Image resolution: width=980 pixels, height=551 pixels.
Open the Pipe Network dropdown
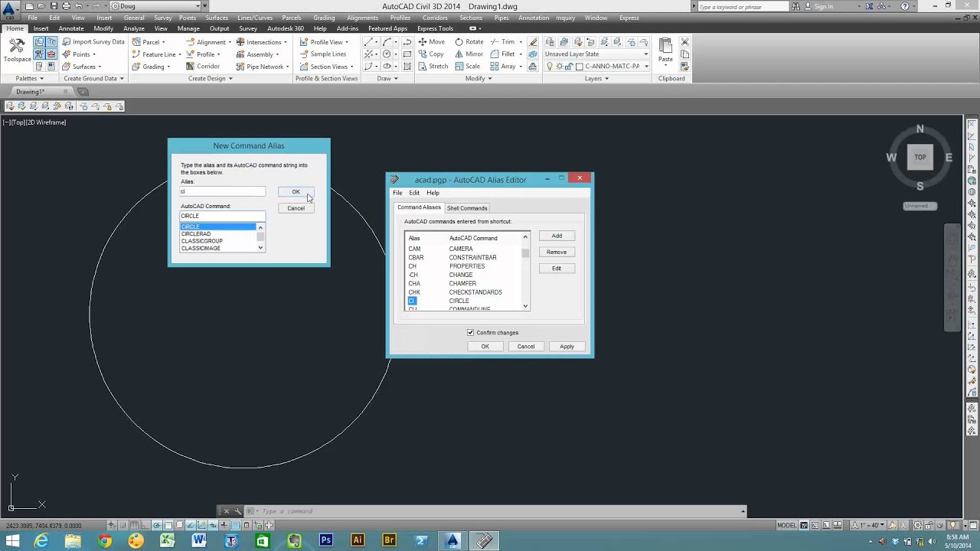pyautogui.click(x=263, y=67)
